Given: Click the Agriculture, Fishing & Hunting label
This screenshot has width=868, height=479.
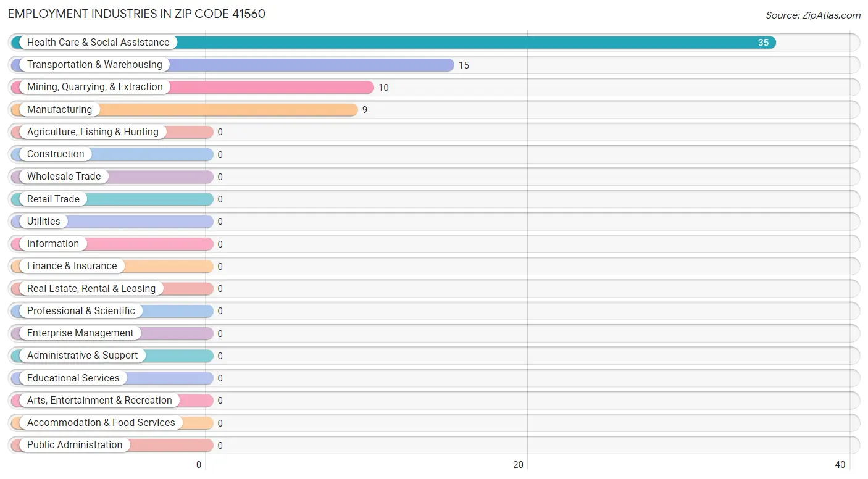Looking at the screenshot, I should [x=93, y=132].
